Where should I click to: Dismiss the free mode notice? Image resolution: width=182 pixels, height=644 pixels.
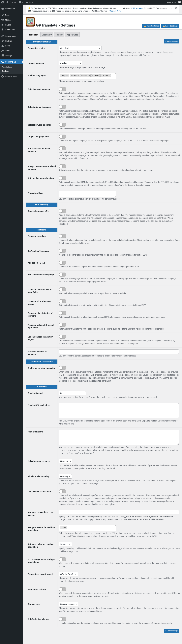click(176, 8)
